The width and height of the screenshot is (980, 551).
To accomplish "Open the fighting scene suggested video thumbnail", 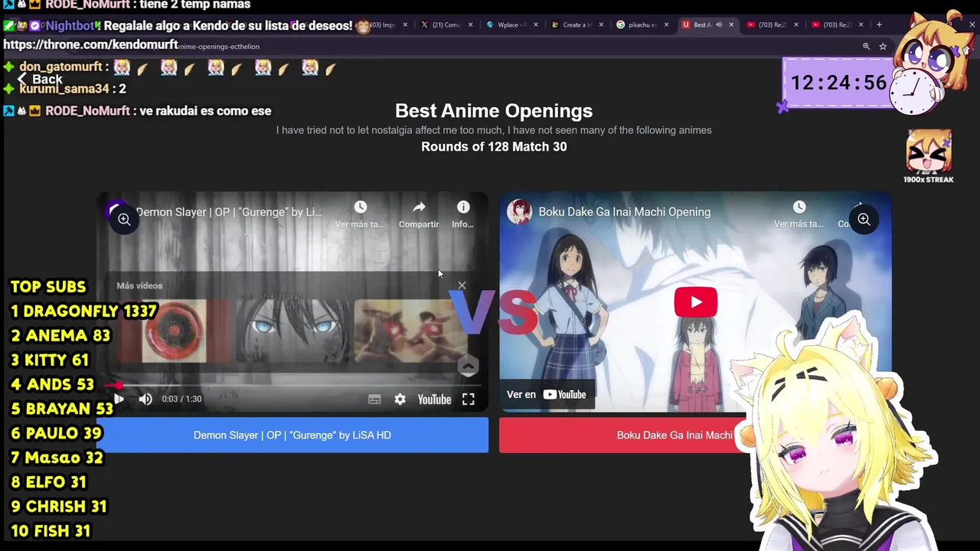I will 410,331.
